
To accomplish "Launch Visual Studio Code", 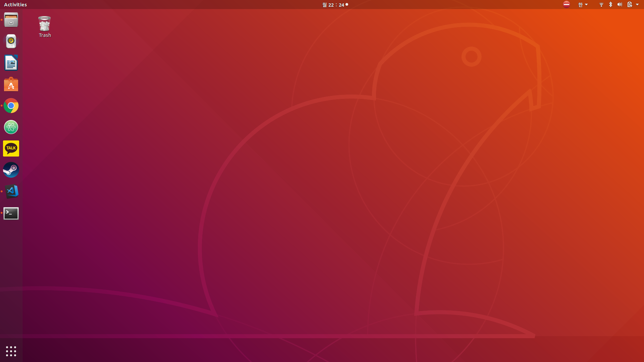I will pos(11,191).
